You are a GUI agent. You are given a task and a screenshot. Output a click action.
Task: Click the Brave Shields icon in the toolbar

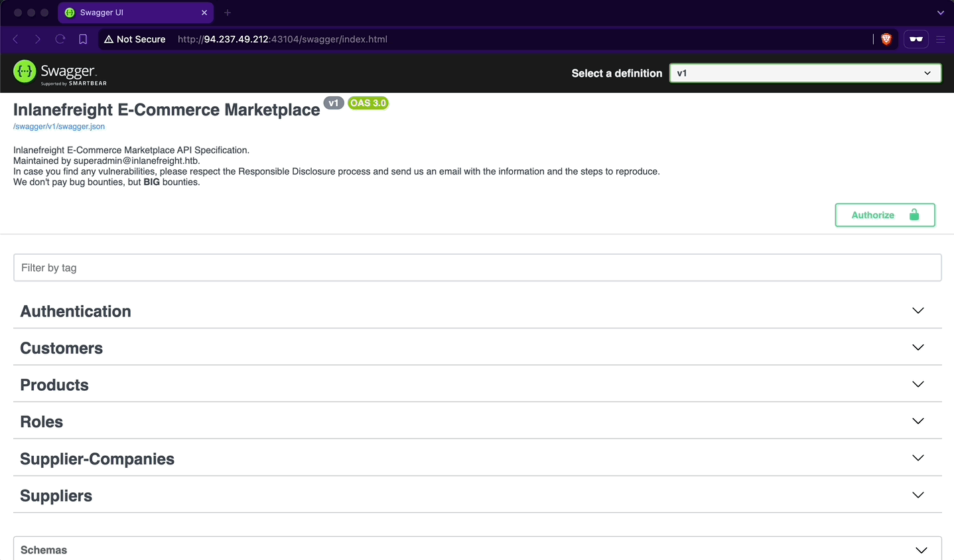[885, 39]
